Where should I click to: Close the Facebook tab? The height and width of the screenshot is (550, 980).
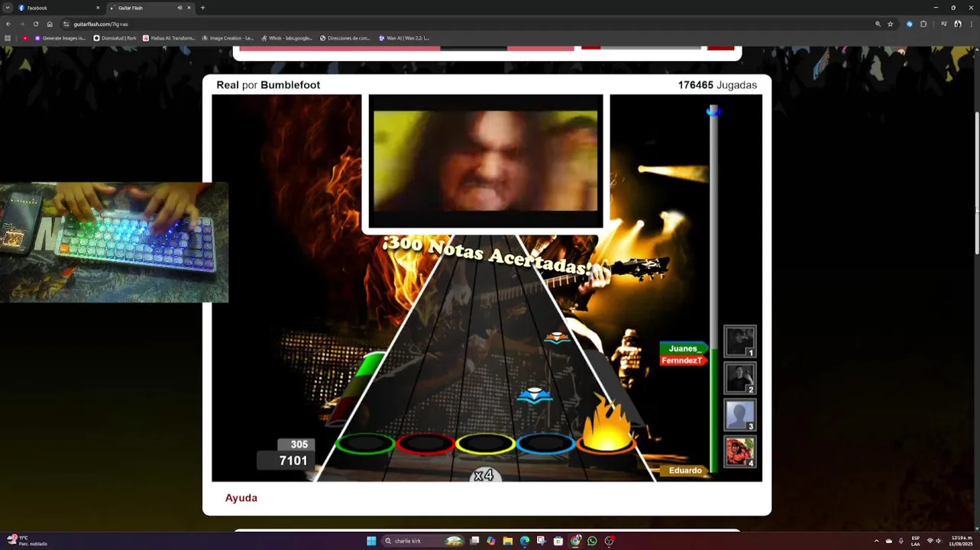click(x=98, y=8)
